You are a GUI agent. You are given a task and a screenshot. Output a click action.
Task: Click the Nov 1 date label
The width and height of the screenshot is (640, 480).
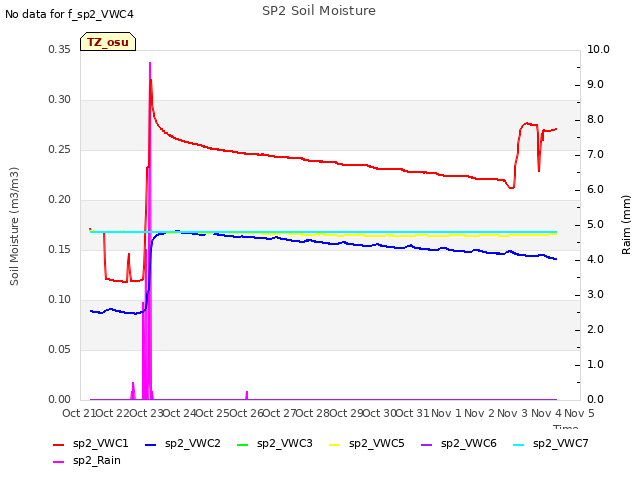tap(446, 413)
